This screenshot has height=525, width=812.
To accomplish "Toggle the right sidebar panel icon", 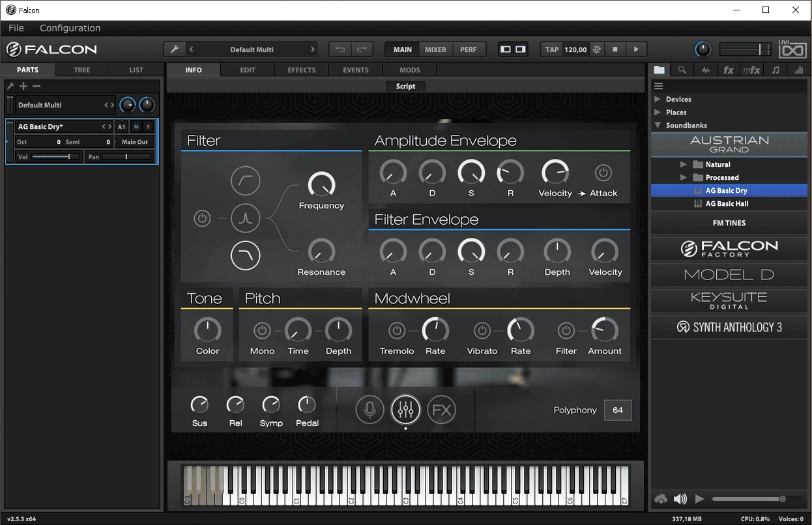I will point(521,50).
